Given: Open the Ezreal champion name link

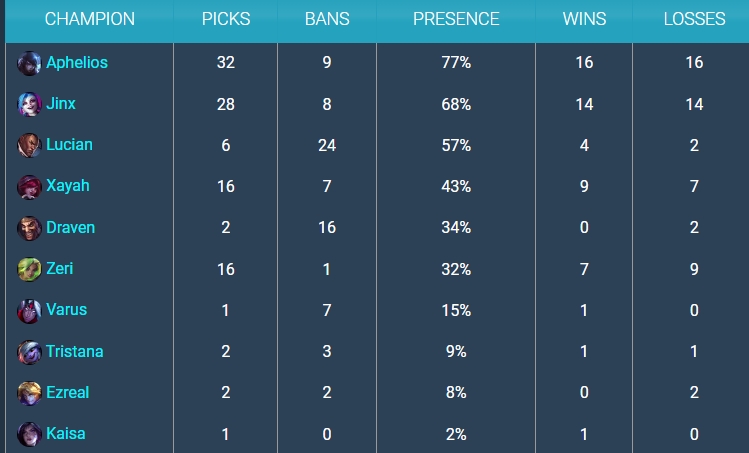Looking at the screenshot, I should click(67, 392).
